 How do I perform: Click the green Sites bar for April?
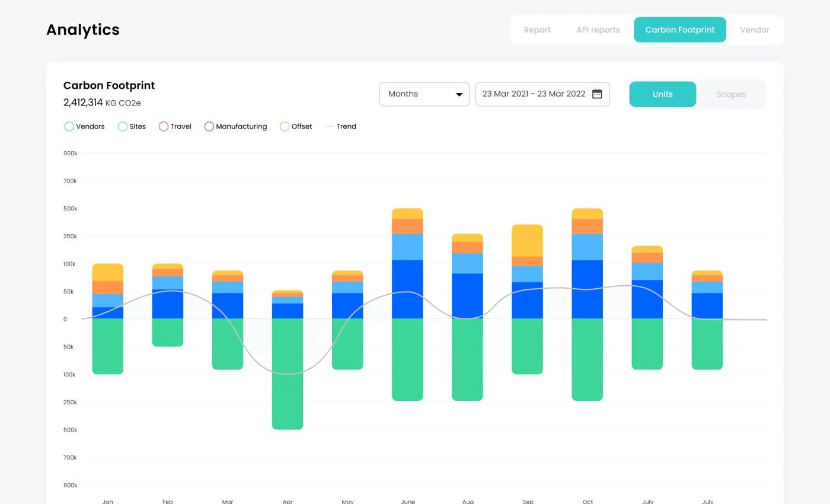(288, 374)
